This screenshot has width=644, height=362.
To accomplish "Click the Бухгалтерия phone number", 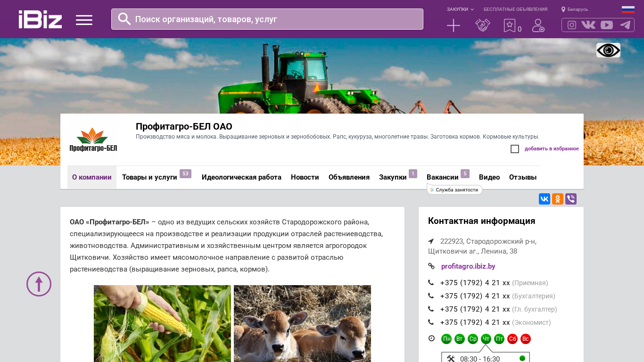I will pos(475,296).
